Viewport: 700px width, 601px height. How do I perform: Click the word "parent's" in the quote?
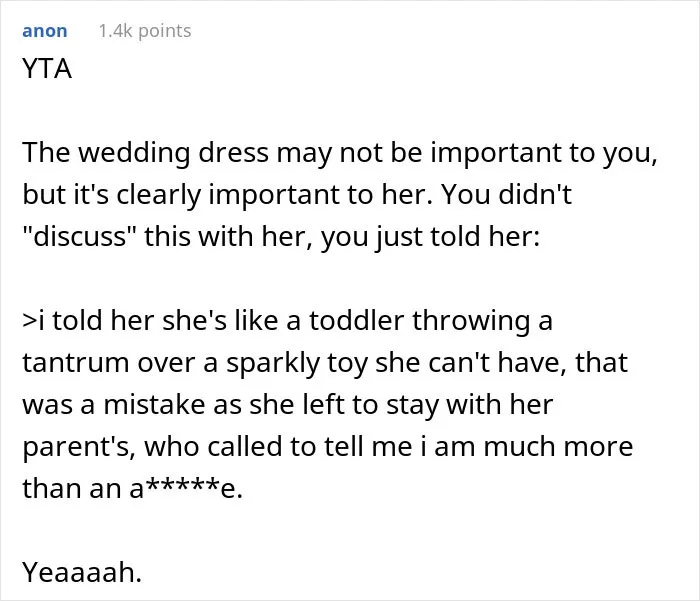point(79,448)
